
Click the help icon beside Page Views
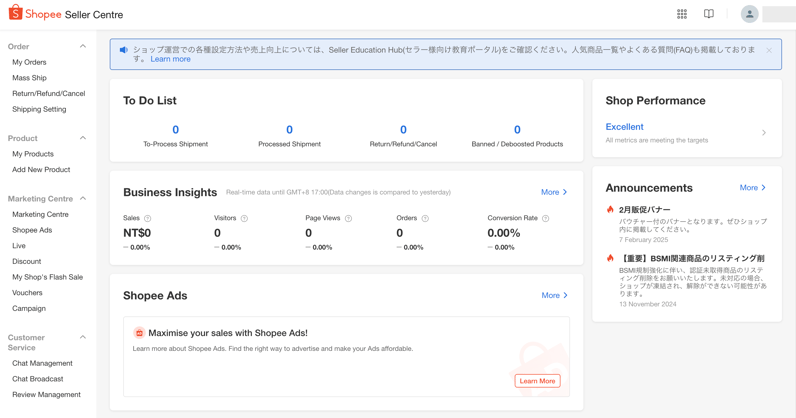click(x=349, y=218)
